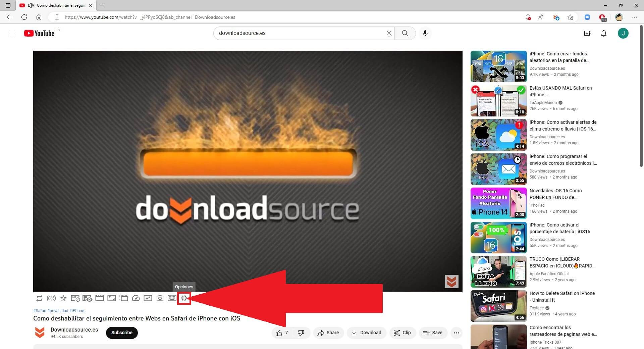Open the 'Estás USANDO MAL Safari' thumbnail
The height and width of the screenshot is (349, 644).
(x=498, y=101)
